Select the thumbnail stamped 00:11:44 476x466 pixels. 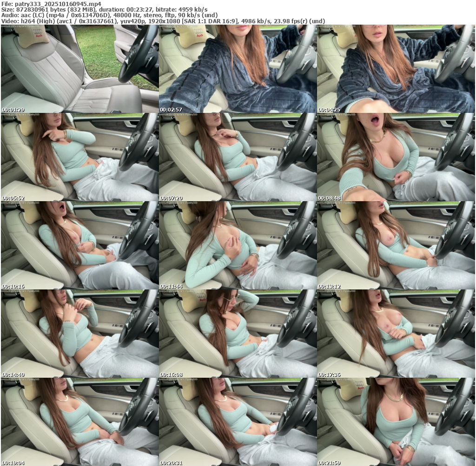point(238,245)
